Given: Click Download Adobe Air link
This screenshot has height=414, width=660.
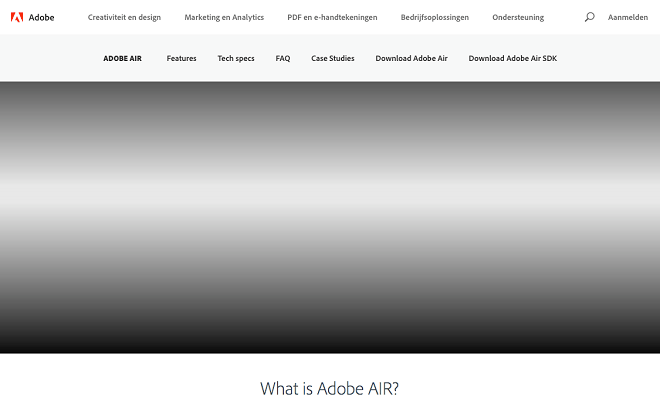Looking at the screenshot, I should point(411,58).
